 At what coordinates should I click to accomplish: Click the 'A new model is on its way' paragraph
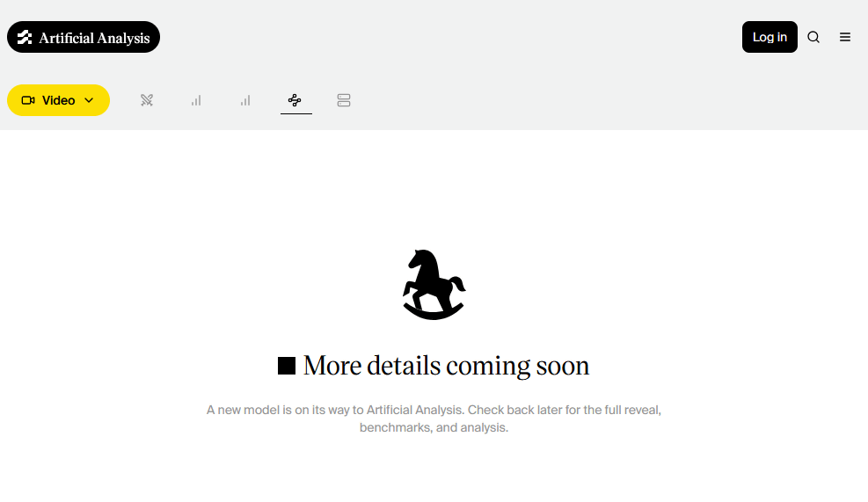(434, 418)
